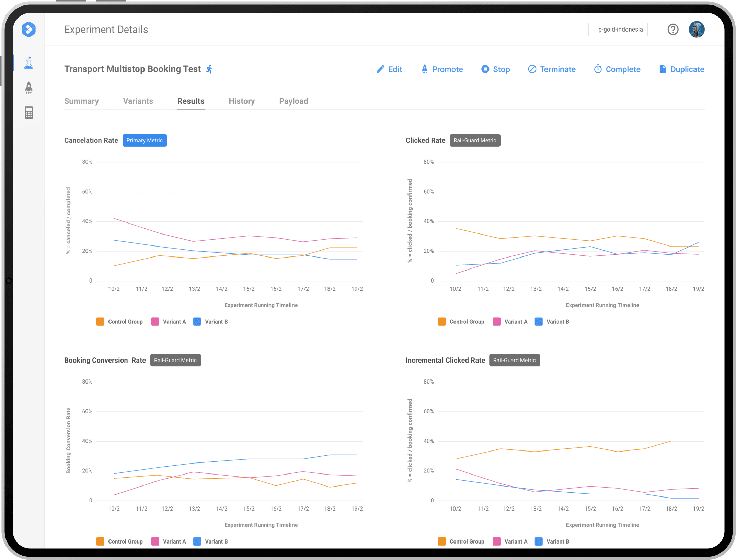
Task: Open the calculator sidebar icon
Action: pyautogui.click(x=29, y=113)
